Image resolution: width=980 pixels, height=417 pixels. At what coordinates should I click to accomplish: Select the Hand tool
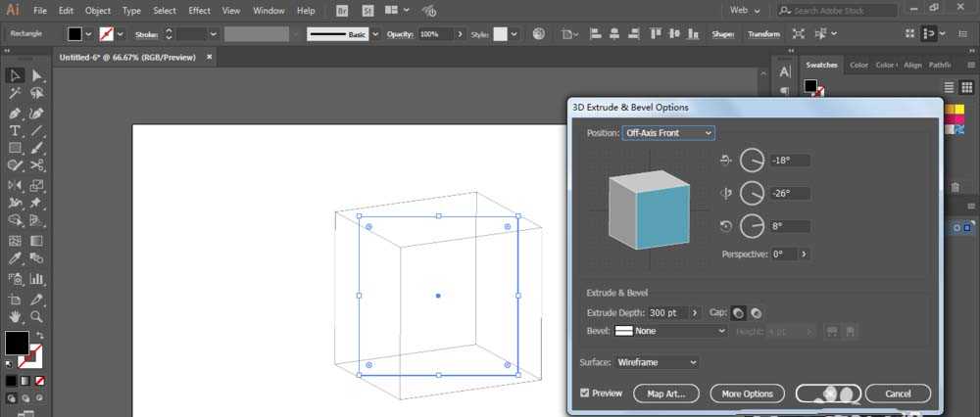pyautogui.click(x=15, y=316)
